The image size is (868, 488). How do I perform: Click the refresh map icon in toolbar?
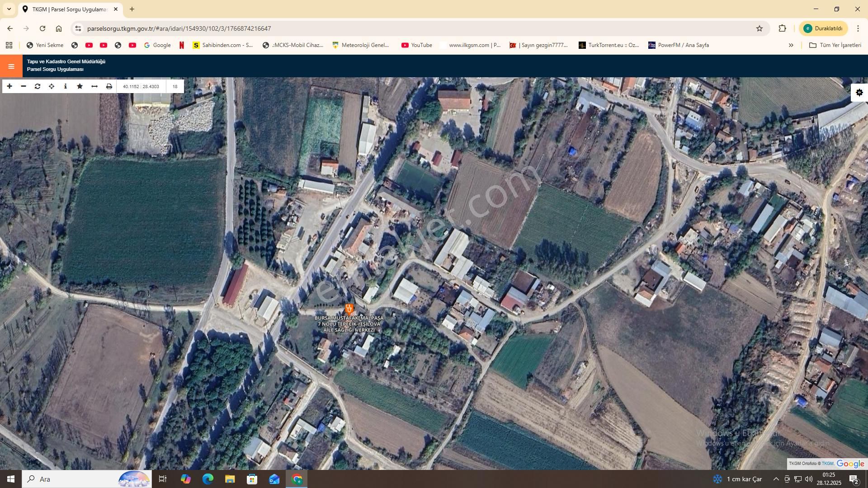click(38, 86)
